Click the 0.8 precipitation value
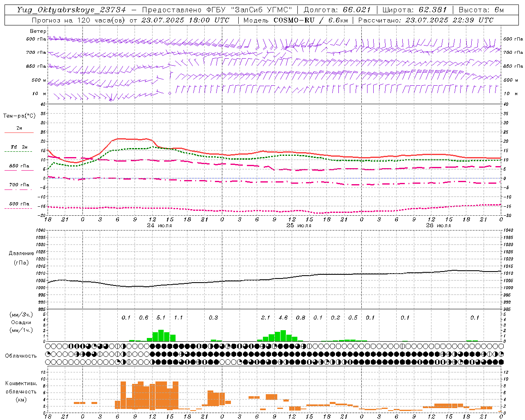This screenshot has width=525, height=420. tap(301, 318)
